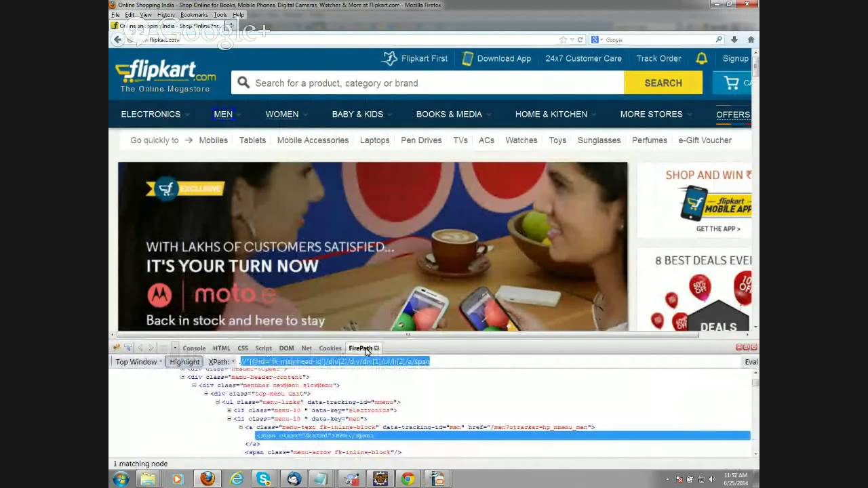Screen dimensions: 868x488
Task: Open Internet Explorer from the taskbar
Action: (x=236, y=479)
